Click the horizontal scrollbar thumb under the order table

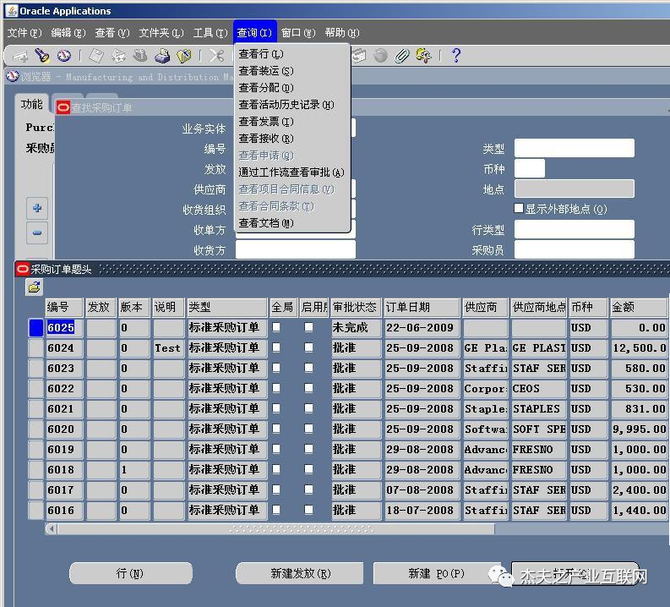276,529
